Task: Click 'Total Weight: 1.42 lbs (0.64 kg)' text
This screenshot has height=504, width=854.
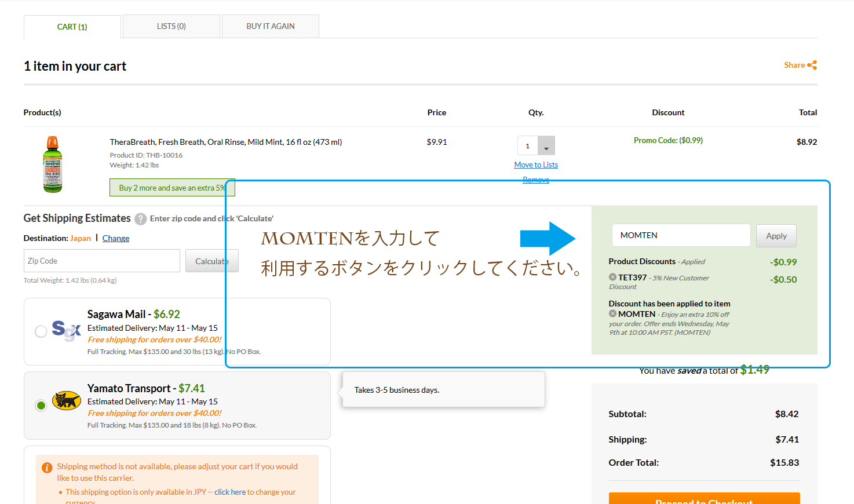Action: pyautogui.click(x=70, y=280)
